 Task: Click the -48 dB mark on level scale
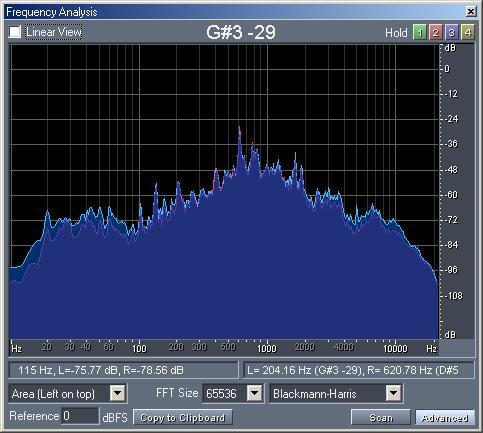451,170
